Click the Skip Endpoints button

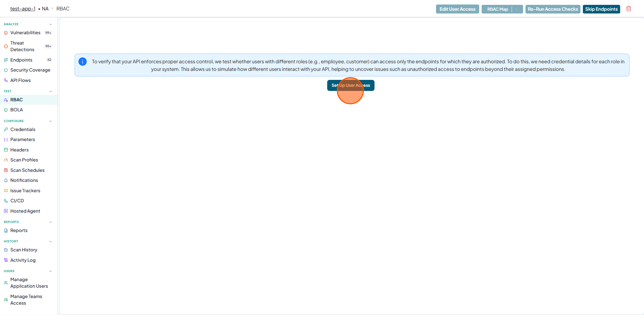[602, 9]
